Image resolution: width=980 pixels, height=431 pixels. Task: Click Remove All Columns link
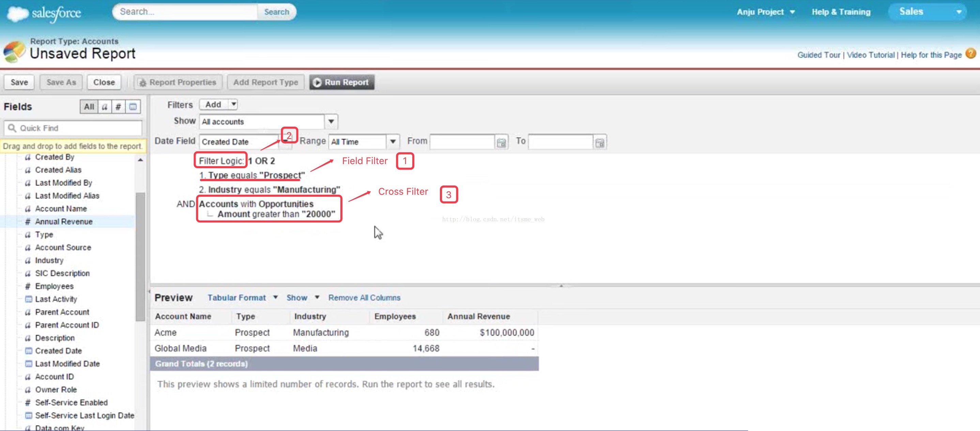point(364,298)
